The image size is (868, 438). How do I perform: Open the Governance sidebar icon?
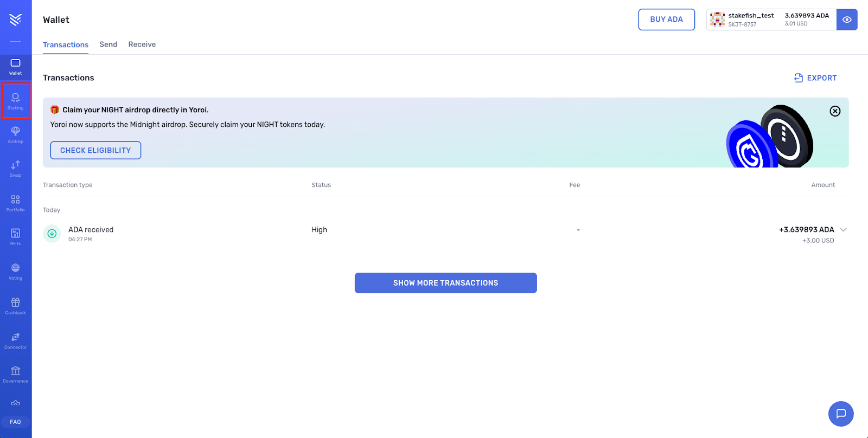(15, 374)
